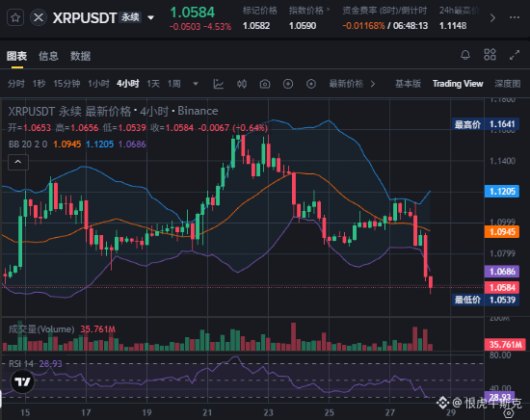This screenshot has width=530, height=420.
Task: Change candlestick chart style icon
Action: 242,84
